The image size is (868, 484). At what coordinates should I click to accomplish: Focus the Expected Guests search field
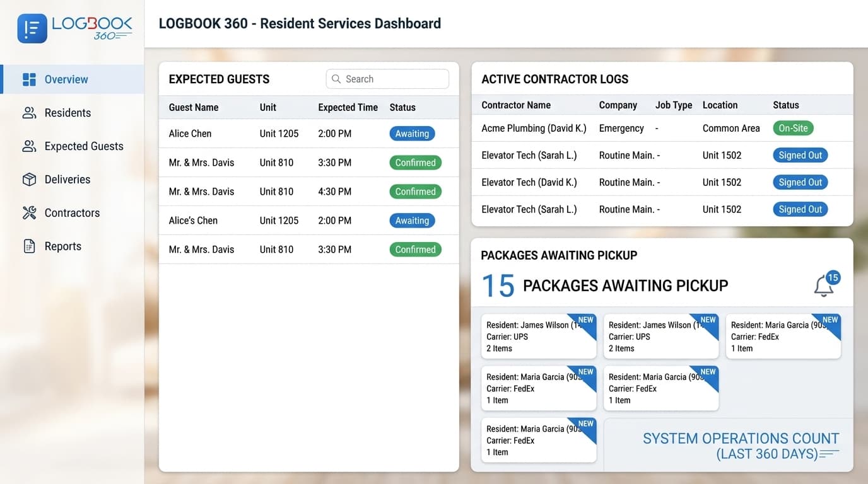387,79
